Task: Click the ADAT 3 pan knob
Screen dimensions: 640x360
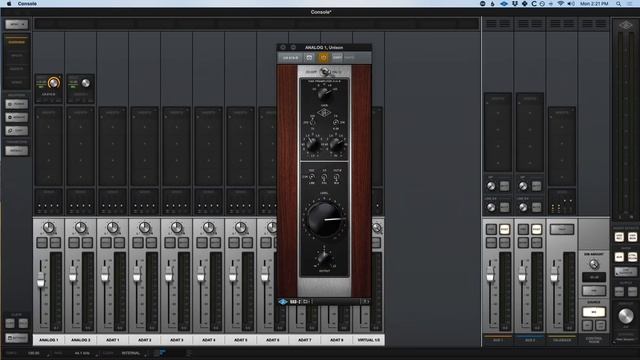Action: (177, 228)
